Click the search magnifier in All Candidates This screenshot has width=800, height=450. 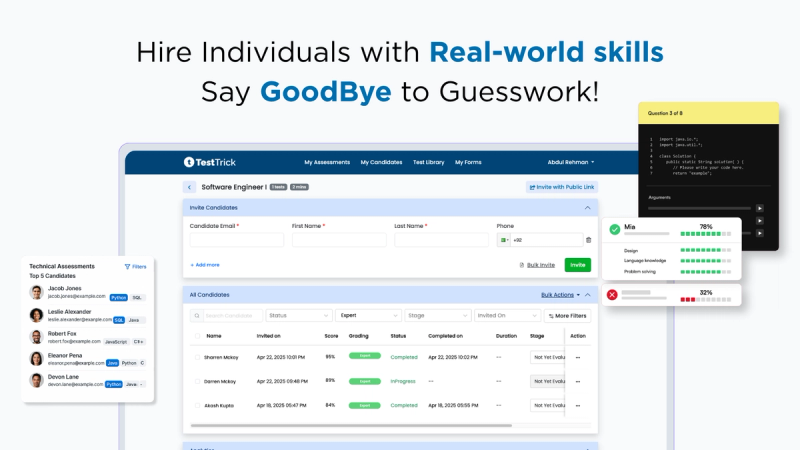(197, 316)
